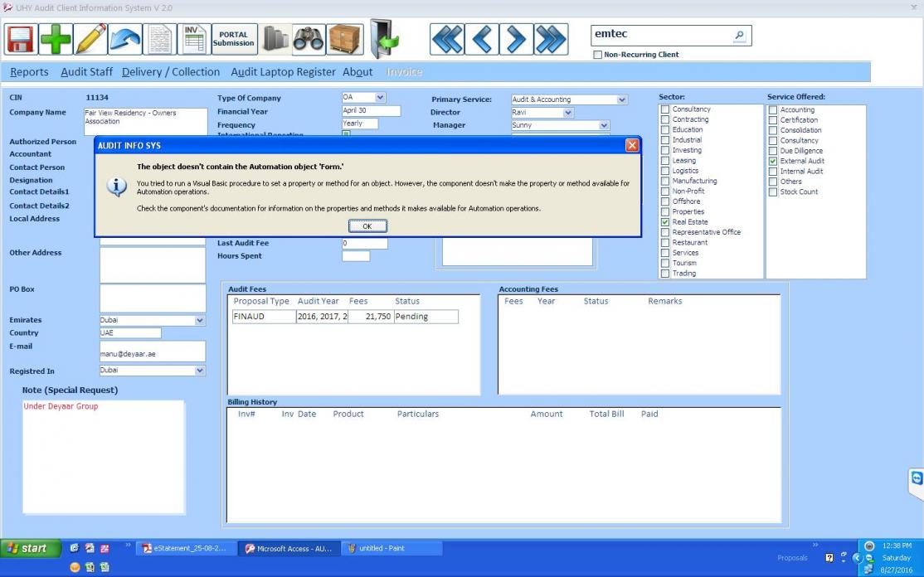This screenshot has height=577, width=924.
Task: Click the info icon in dialog
Action: coord(116,187)
